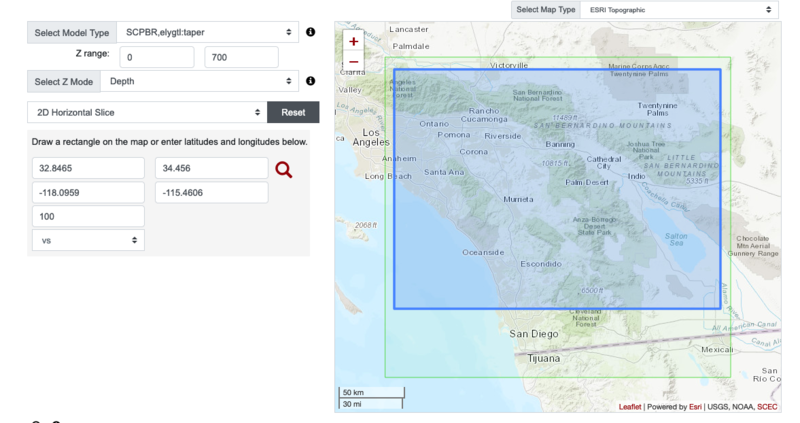This screenshot has height=423, width=800.
Task: Click the Victorville map label
Action: click(x=509, y=65)
